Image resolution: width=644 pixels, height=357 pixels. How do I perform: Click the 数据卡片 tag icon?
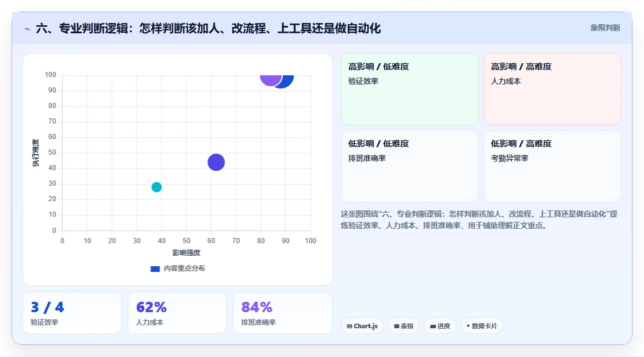click(x=468, y=326)
